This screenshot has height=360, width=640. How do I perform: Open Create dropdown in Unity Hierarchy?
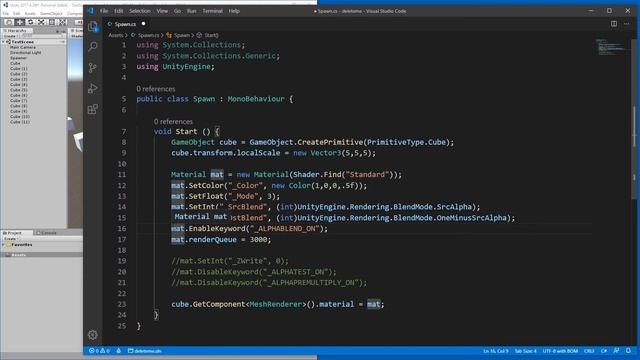point(10,36)
